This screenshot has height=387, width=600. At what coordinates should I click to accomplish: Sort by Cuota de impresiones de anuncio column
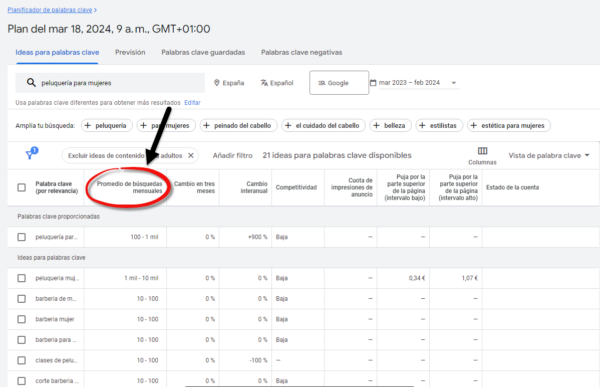pyautogui.click(x=352, y=188)
